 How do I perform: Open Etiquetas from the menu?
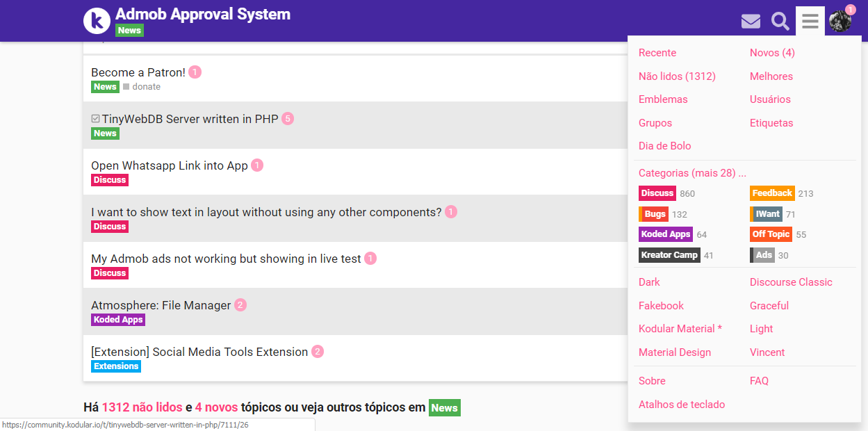(771, 123)
